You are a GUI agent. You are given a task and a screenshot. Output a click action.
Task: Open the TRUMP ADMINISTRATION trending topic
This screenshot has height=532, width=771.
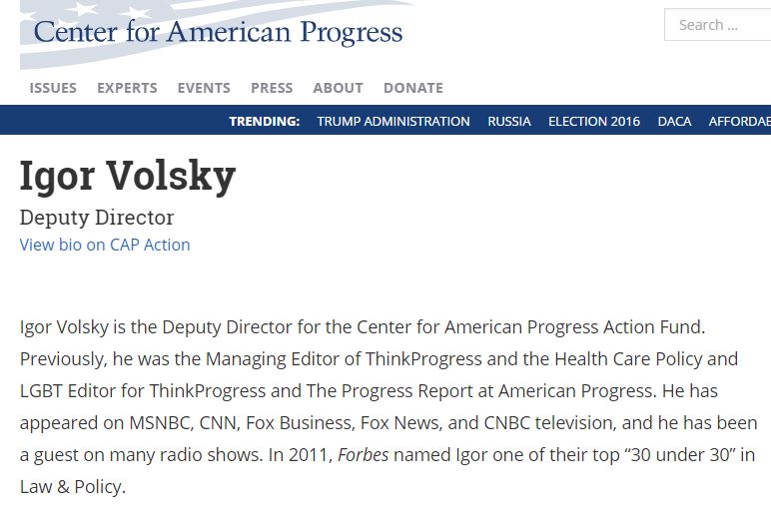[x=393, y=122]
